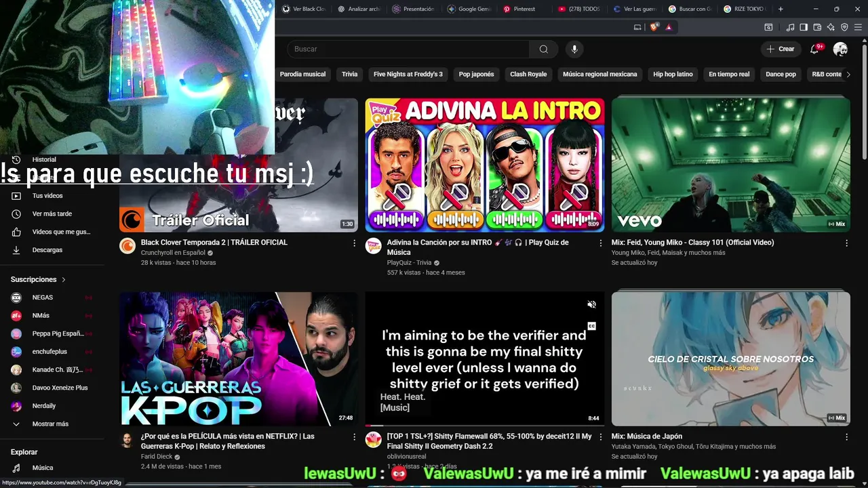Select the En tiempo real chip
Screen dimensions: 868x488
[729, 75]
